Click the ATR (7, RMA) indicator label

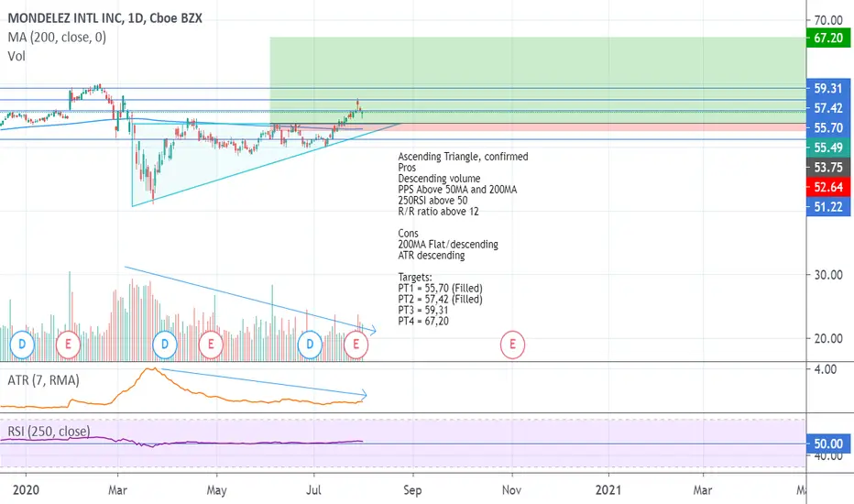pos(43,379)
